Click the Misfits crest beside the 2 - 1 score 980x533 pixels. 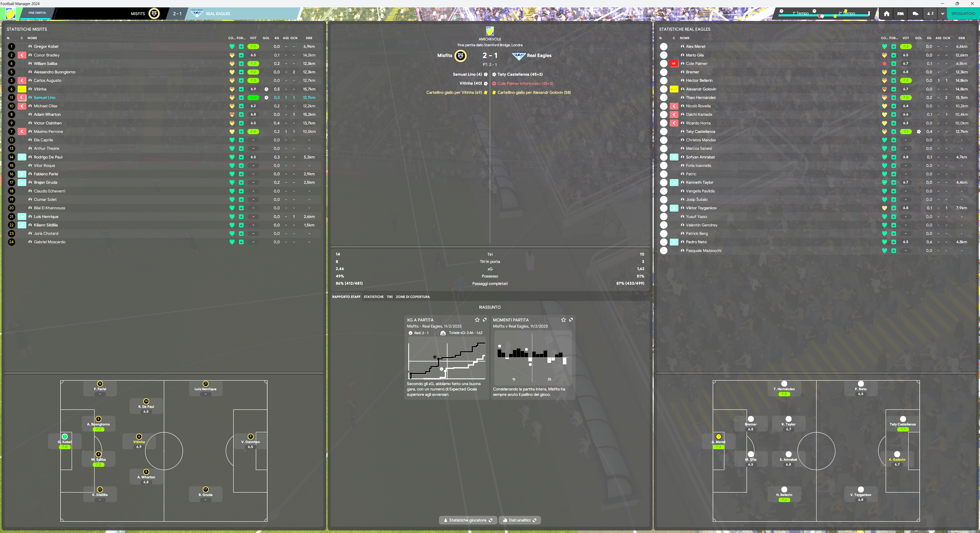(461, 56)
